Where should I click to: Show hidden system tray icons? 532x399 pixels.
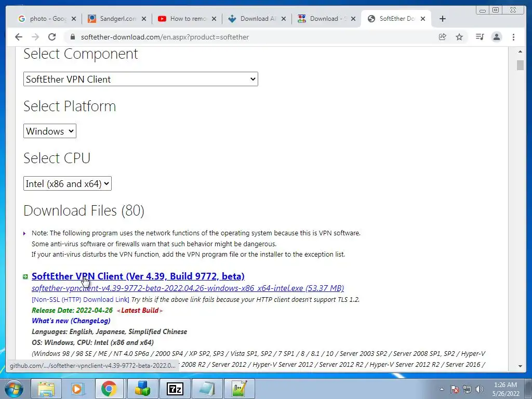[x=442, y=389]
